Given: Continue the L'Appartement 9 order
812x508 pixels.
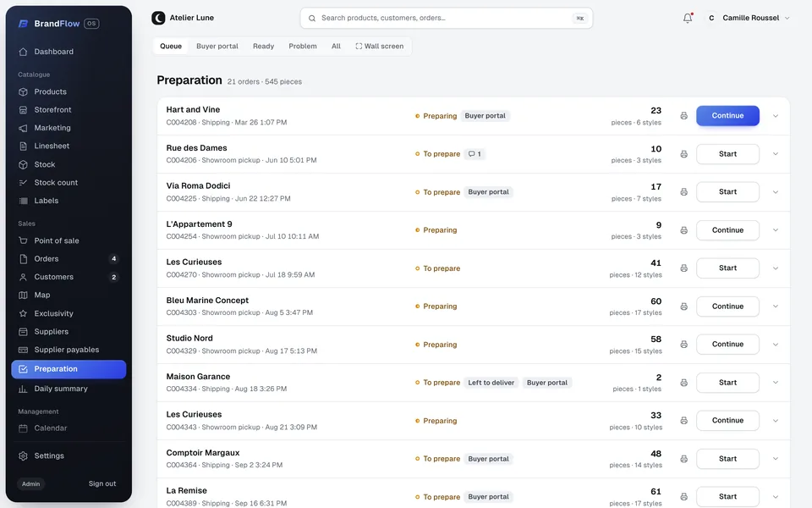Looking at the screenshot, I should pos(727,230).
